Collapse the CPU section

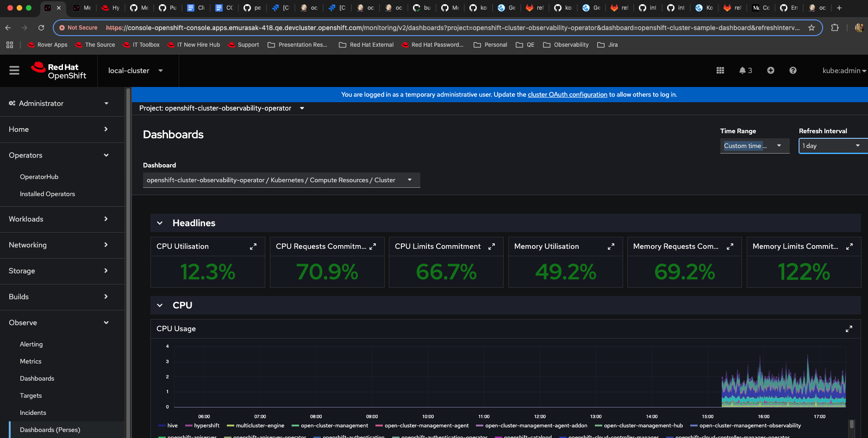pyautogui.click(x=160, y=305)
